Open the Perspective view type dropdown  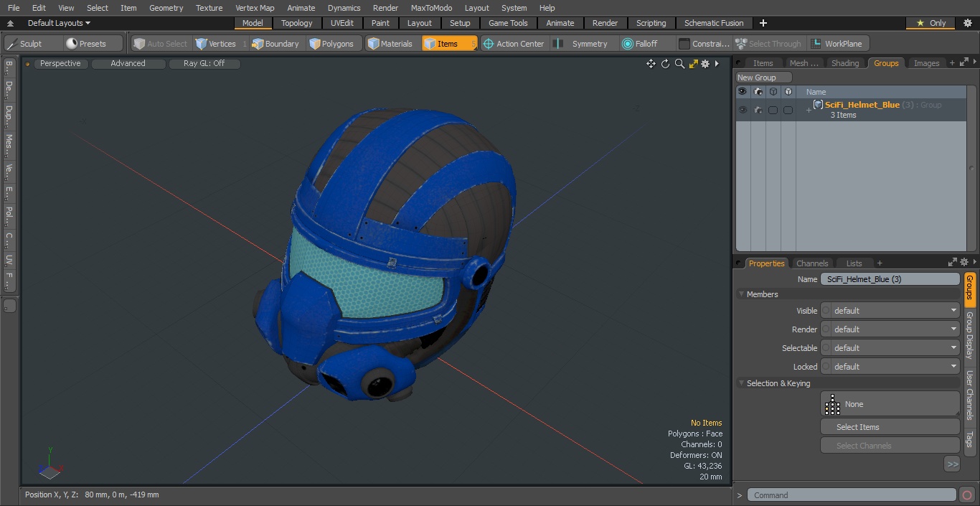pyautogui.click(x=61, y=64)
